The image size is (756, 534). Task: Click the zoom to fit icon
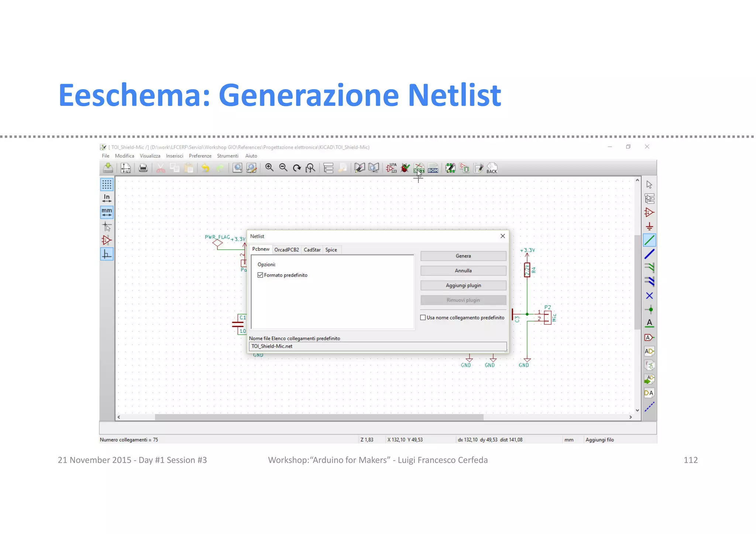pyautogui.click(x=310, y=168)
